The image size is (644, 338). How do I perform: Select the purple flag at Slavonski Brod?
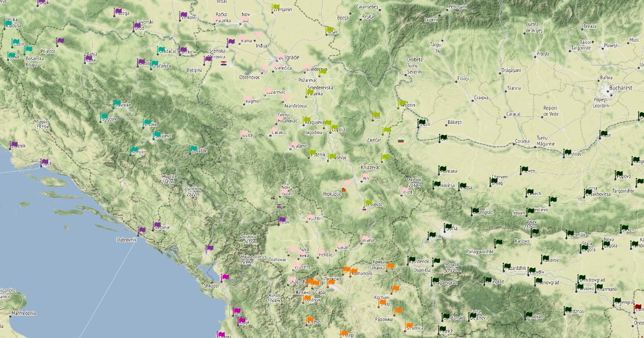coord(137,26)
